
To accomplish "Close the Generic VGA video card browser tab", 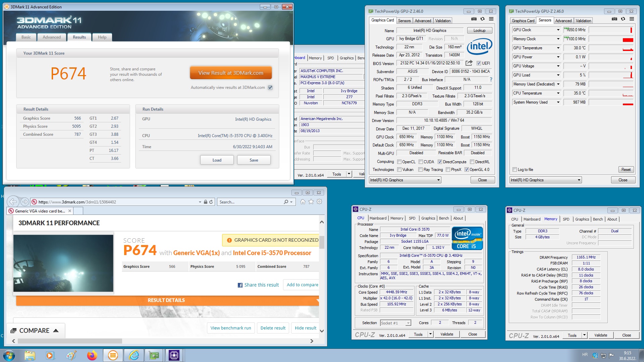I will tap(70, 211).
